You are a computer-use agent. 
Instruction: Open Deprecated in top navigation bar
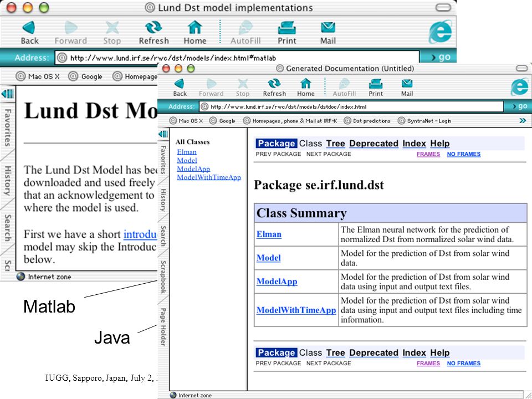coord(374,144)
